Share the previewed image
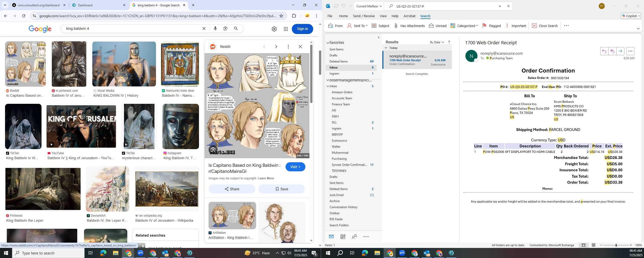Viewport: 644px width, 258px height. [232, 189]
